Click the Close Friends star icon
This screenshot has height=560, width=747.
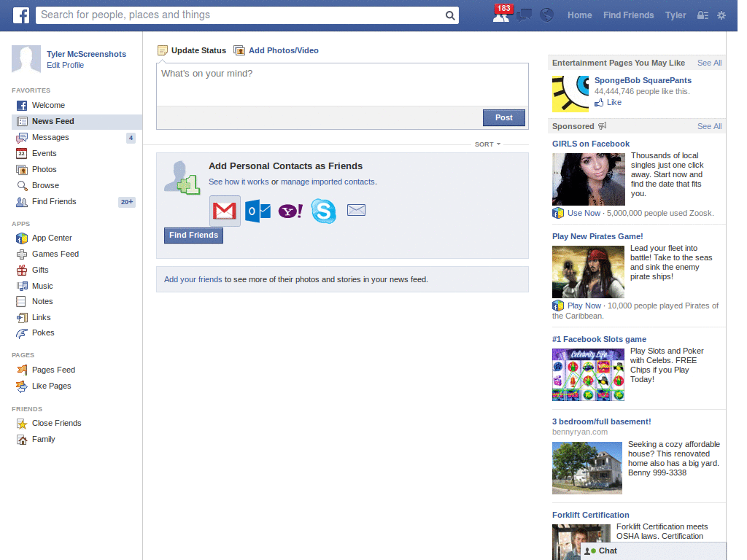(22, 424)
